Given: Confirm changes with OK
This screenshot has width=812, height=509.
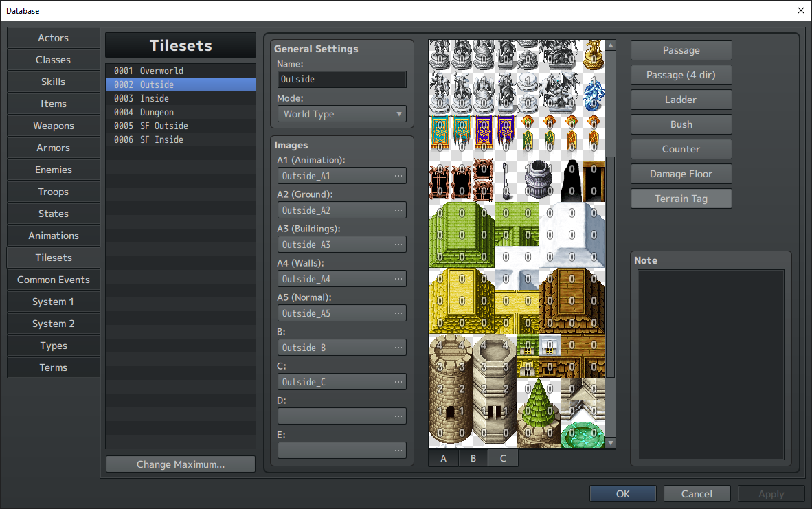Looking at the screenshot, I should 623,494.
